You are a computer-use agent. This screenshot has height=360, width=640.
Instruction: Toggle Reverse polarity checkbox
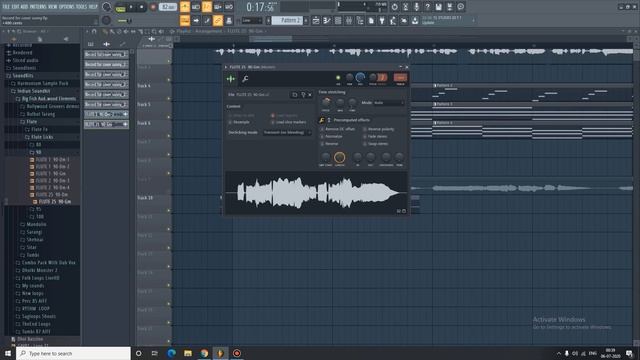(364, 129)
